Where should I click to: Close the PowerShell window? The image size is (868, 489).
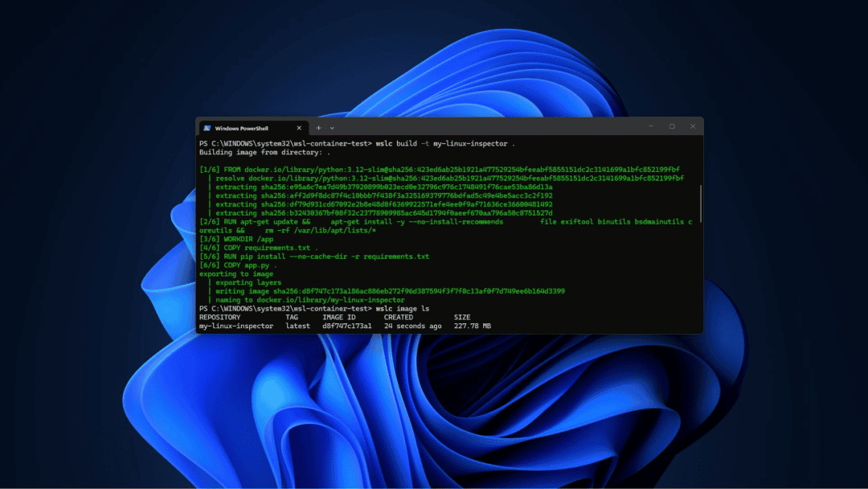tap(693, 126)
